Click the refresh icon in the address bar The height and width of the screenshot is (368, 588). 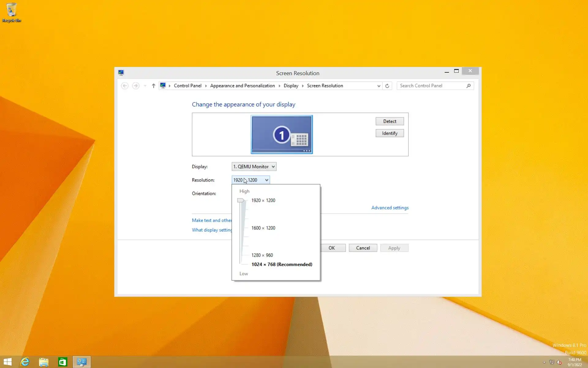(x=387, y=86)
